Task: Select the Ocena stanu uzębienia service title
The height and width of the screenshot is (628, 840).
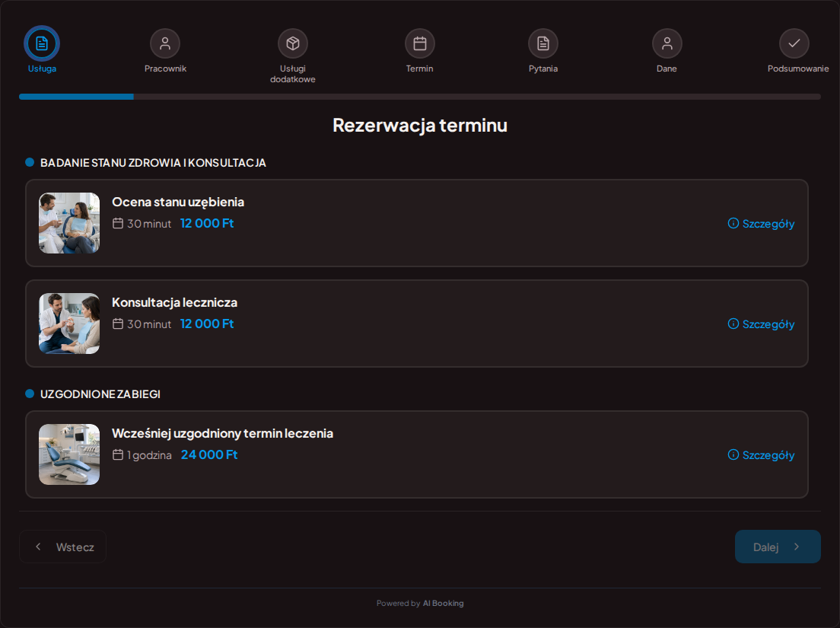Action: 178,202
